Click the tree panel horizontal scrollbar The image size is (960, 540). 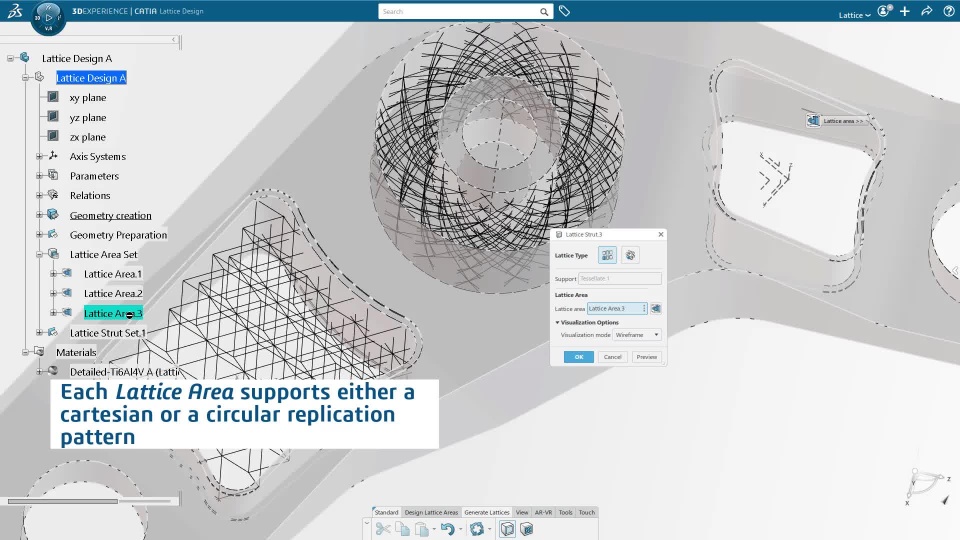tap(62, 501)
